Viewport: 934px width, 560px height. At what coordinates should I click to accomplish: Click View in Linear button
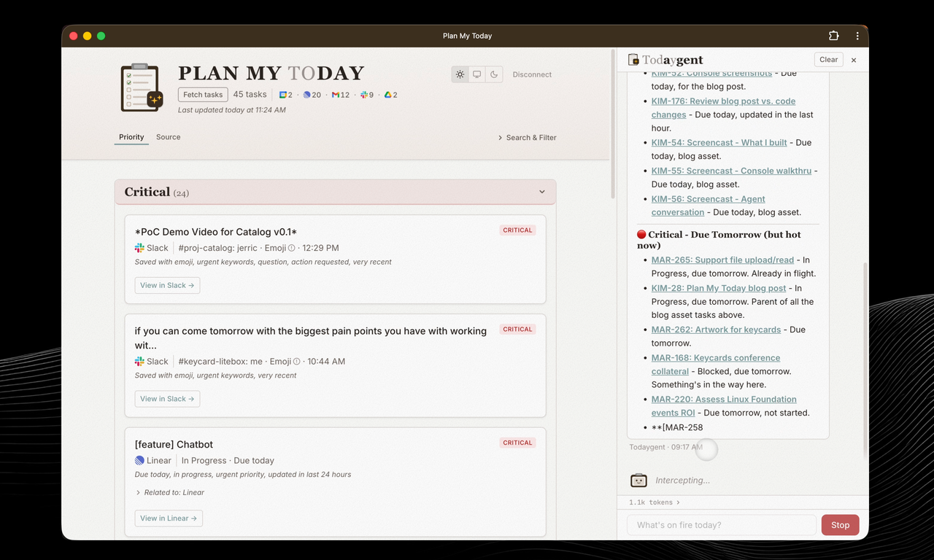click(x=169, y=518)
